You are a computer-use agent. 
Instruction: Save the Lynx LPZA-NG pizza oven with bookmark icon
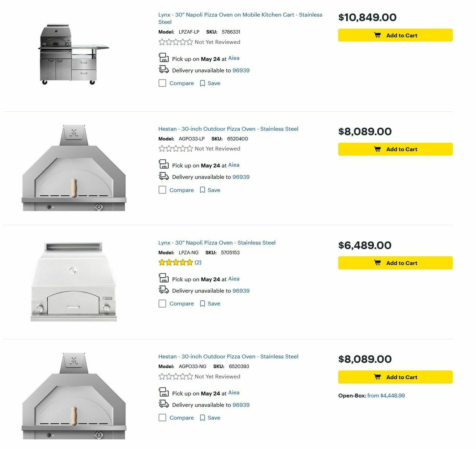click(x=202, y=304)
